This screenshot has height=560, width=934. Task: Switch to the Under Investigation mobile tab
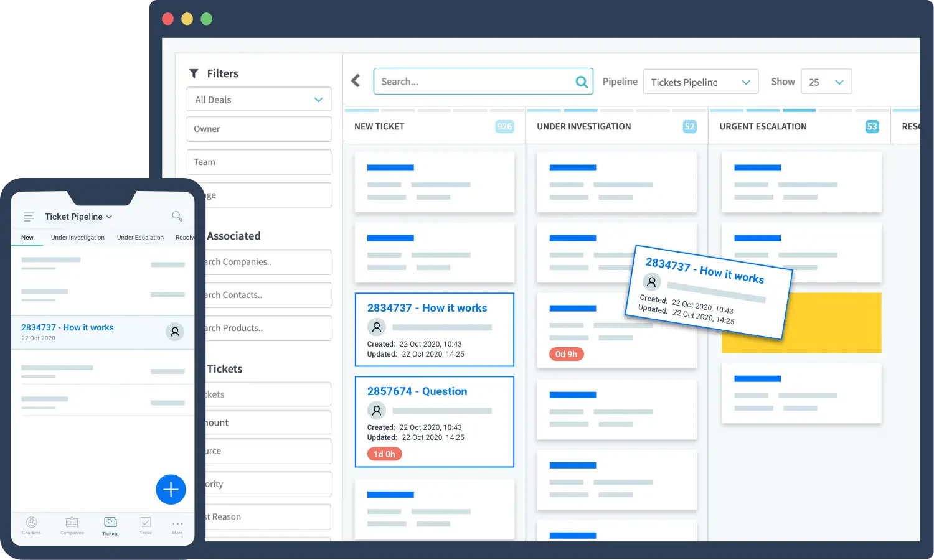(78, 238)
